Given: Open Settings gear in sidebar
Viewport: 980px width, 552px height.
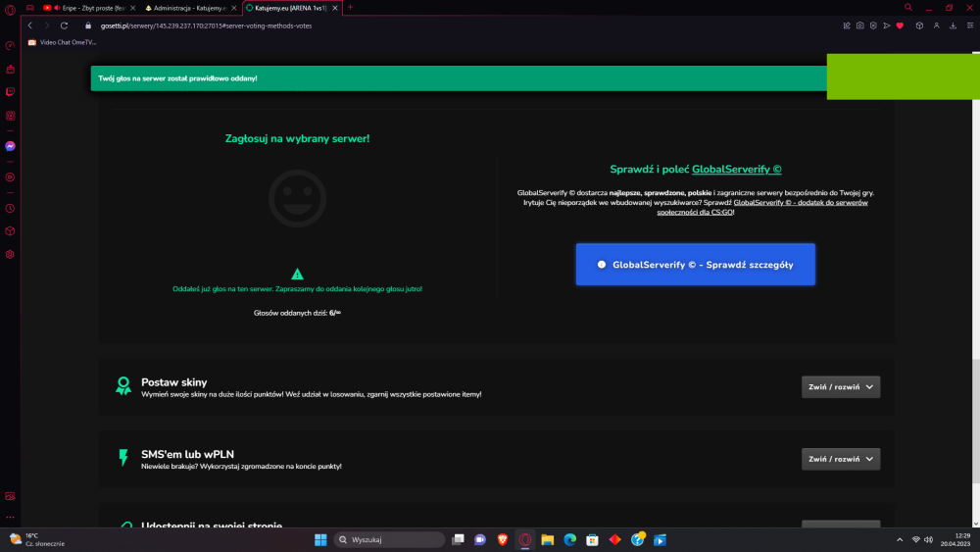Looking at the screenshot, I should point(10,255).
